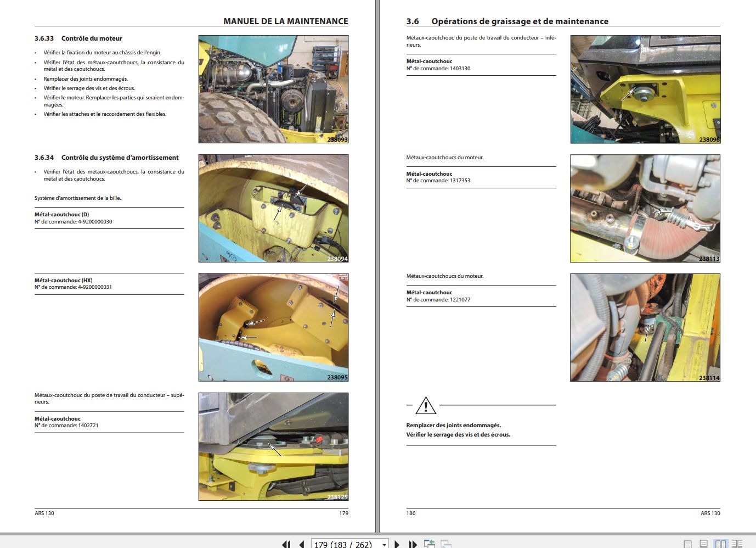Screen dimensions: 756x548
Task: Advance to the next page
Action: (397, 544)
